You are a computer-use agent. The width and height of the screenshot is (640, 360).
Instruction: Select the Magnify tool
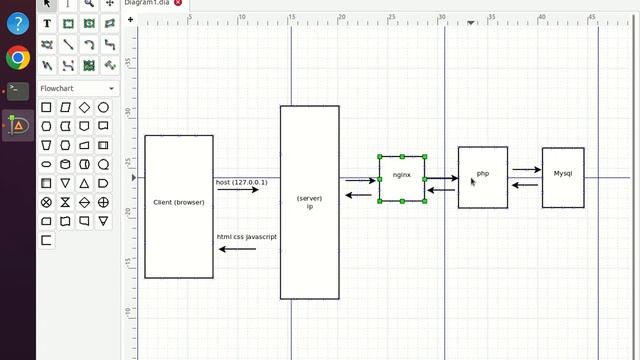coord(89,4)
